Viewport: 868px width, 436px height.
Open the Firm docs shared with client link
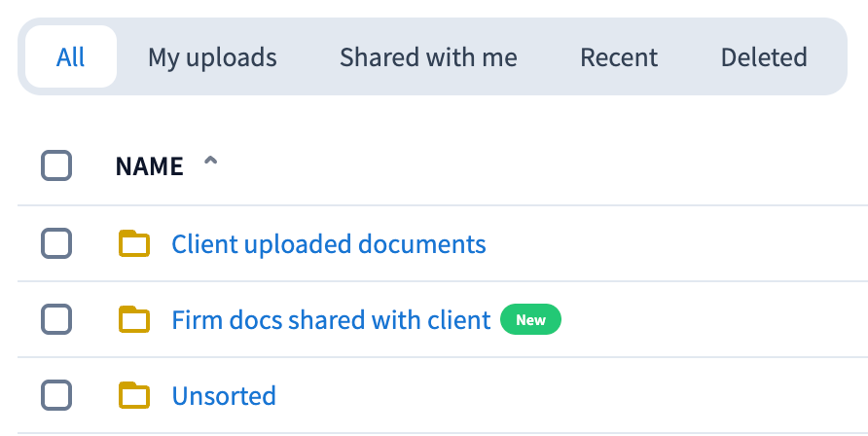331,319
